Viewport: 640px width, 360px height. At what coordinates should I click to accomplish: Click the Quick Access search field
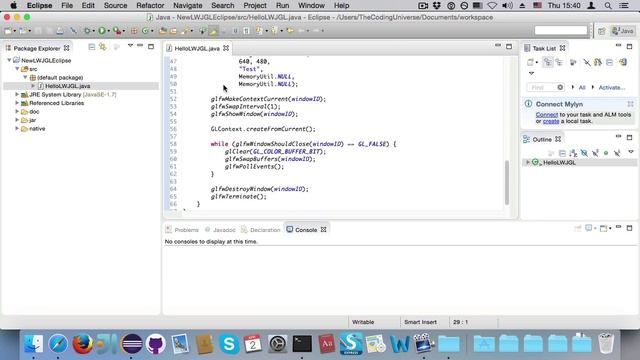tap(561, 31)
